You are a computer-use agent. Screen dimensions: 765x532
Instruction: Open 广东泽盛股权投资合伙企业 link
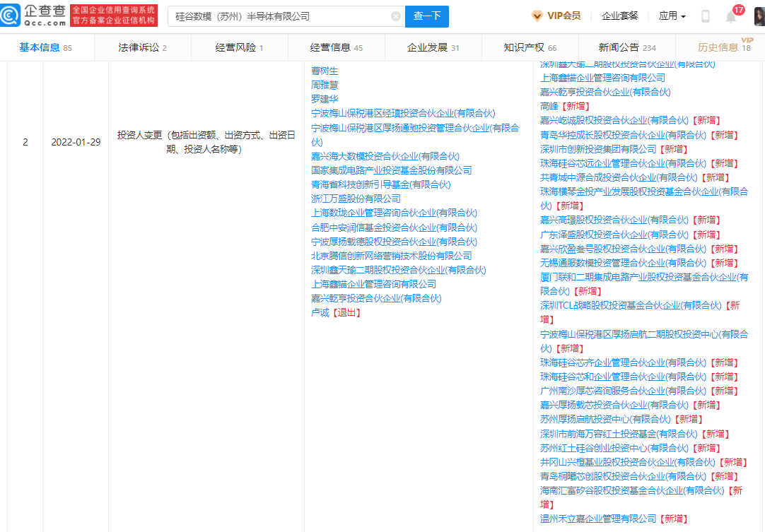click(614, 235)
